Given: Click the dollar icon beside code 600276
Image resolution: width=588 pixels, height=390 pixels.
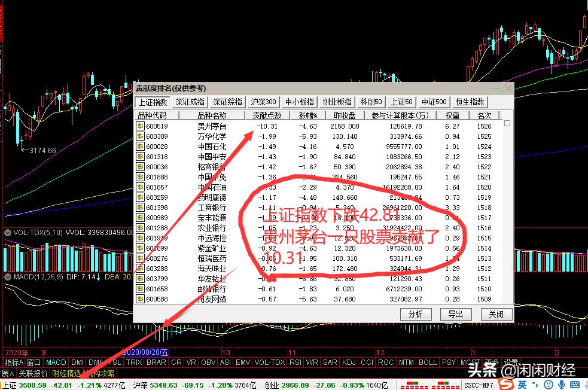Looking at the screenshot, I should [x=140, y=258].
